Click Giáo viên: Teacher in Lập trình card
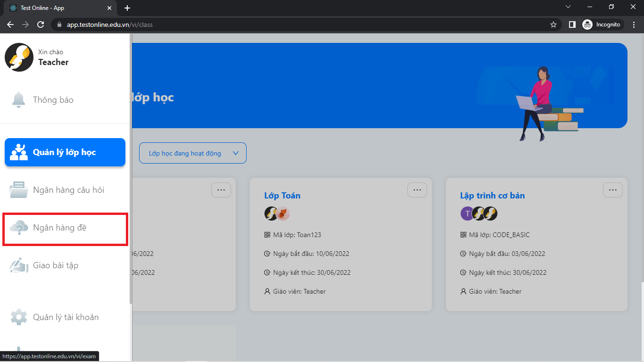The width and height of the screenshot is (644, 362). pyautogui.click(x=495, y=291)
